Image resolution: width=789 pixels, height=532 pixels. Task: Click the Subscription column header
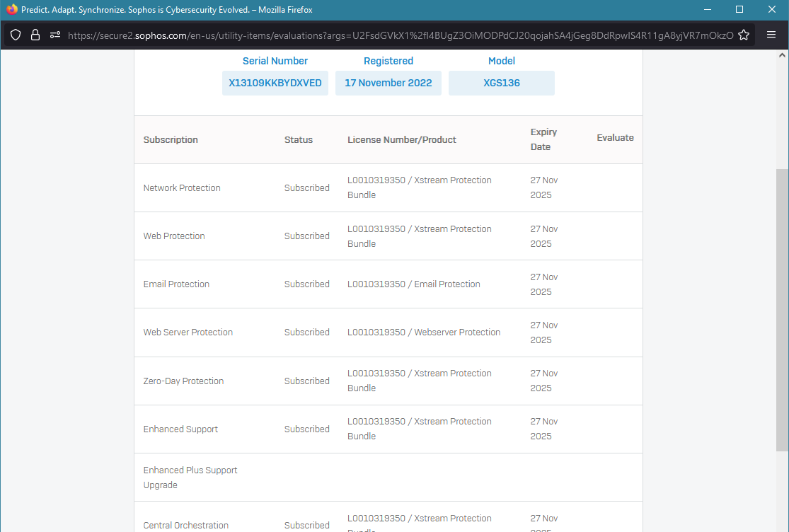(170, 140)
